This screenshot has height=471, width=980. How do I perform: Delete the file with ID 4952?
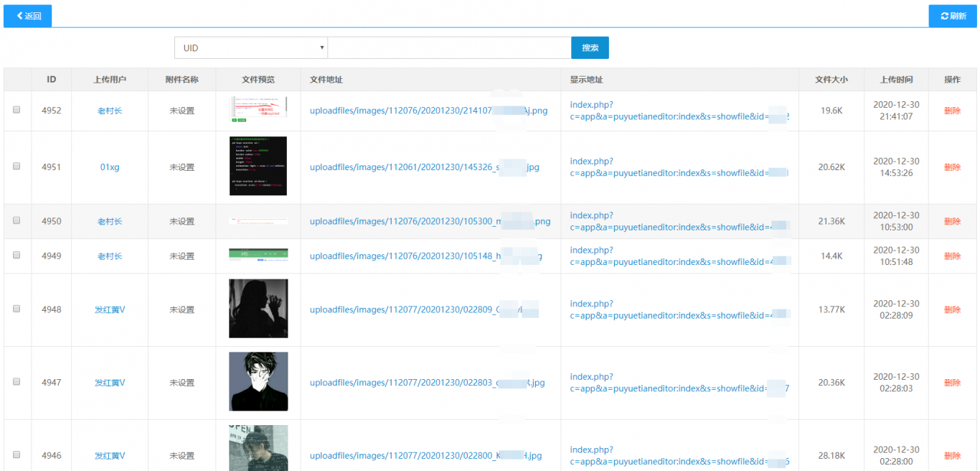click(x=952, y=111)
